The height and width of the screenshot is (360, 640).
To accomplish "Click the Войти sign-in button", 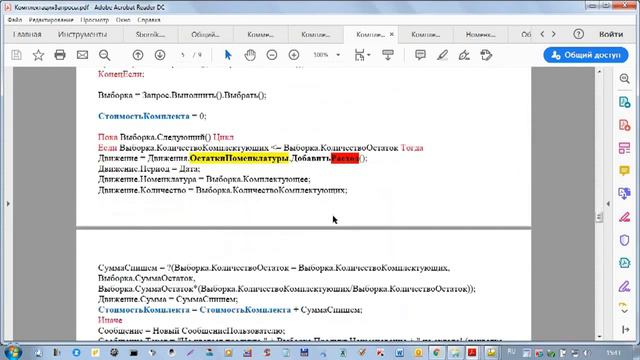I will (x=611, y=34).
